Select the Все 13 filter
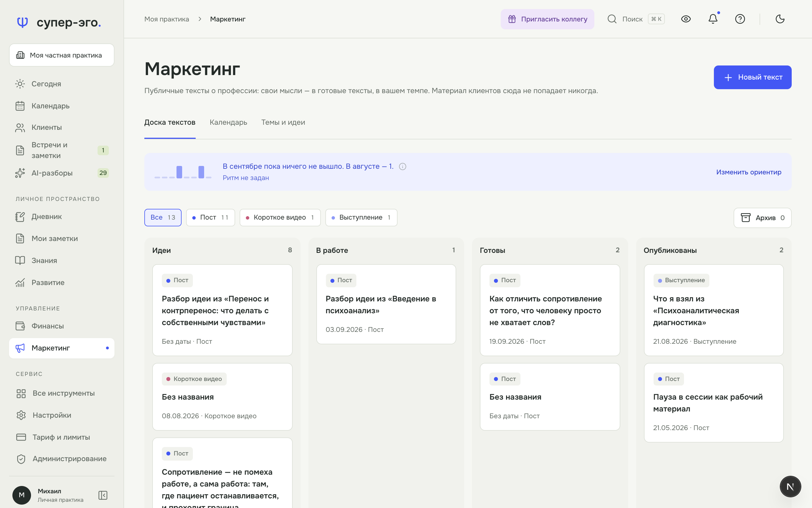Screen dimensions: 812x508 [163, 217]
